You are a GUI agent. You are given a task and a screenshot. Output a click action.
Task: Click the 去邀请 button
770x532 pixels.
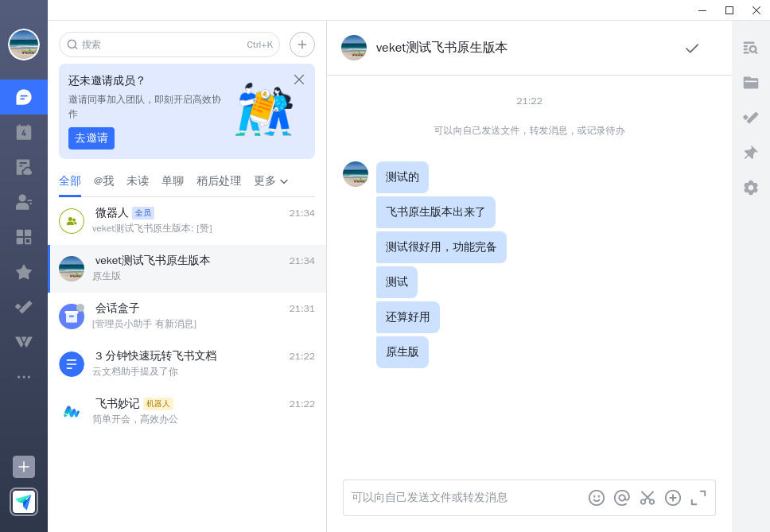[91, 138]
